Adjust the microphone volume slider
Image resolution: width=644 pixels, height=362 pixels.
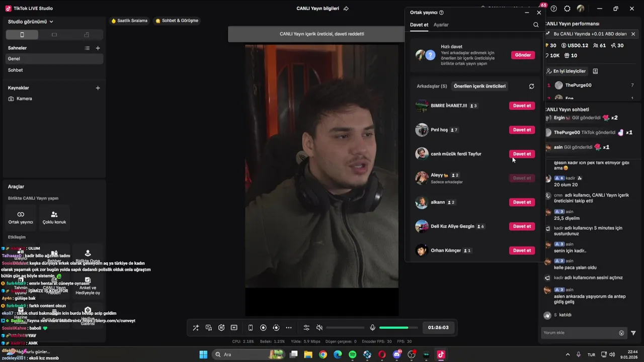[x=397, y=328]
